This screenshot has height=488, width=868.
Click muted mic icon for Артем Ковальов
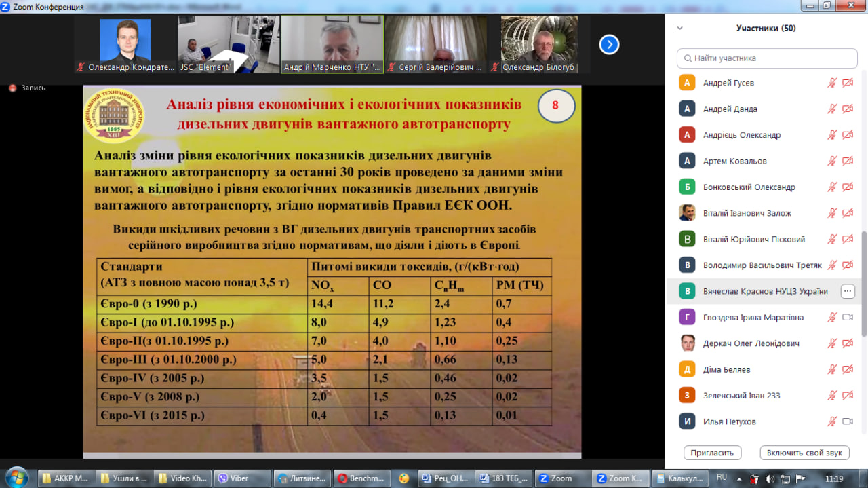tap(832, 162)
